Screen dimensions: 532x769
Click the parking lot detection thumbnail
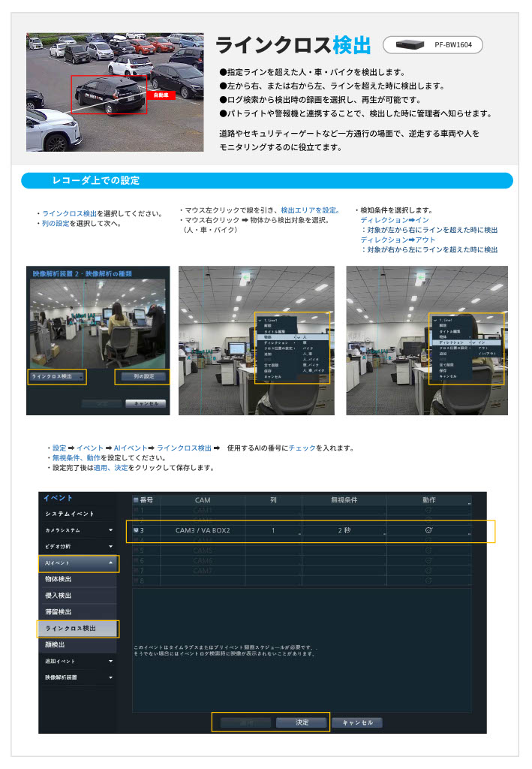point(115,92)
